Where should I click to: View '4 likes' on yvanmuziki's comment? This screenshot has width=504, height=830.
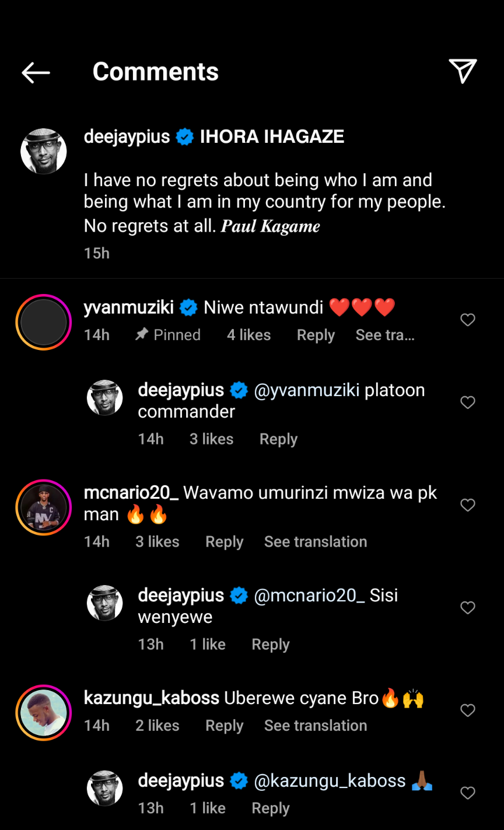[249, 335]
